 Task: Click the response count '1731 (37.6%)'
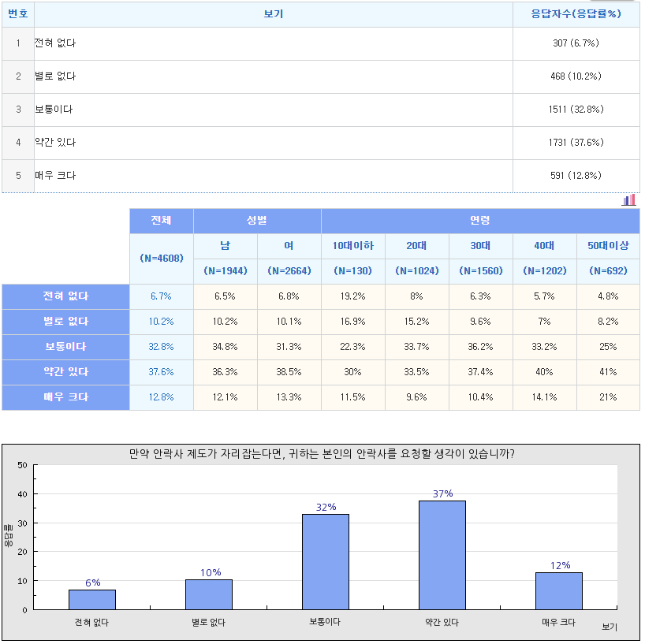(x=576, y=143)
